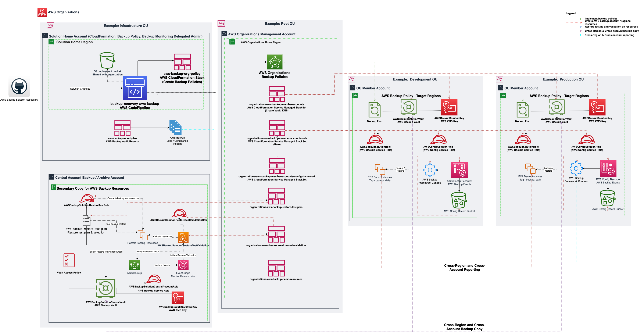Click Development OU AWS Config Record Bucket icon
This screenshot has height=336, width=644.
click(x=459, y=200)
